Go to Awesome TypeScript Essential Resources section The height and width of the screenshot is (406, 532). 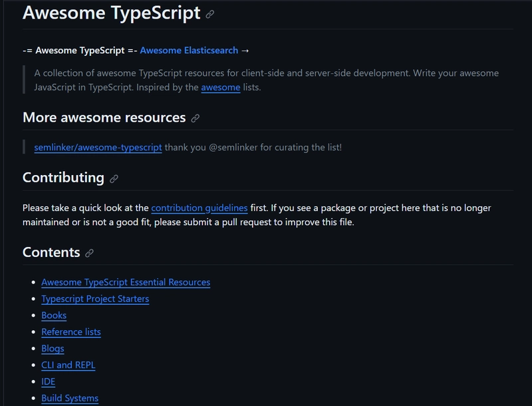[x=126, y=282]
